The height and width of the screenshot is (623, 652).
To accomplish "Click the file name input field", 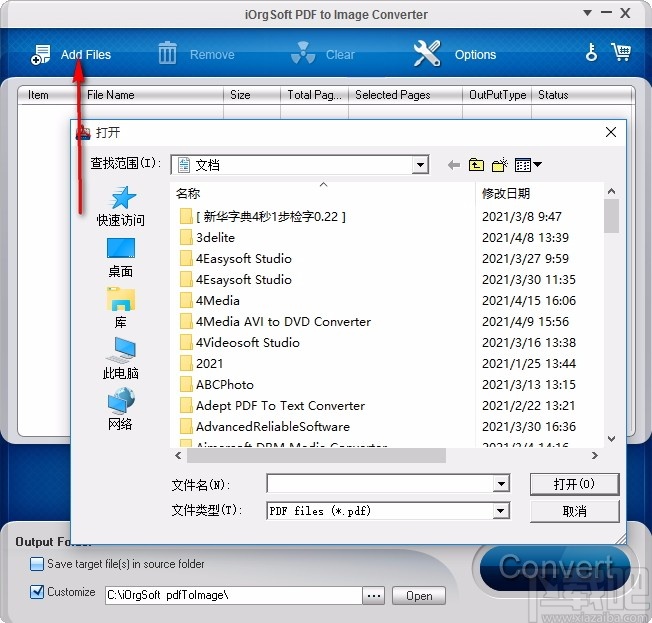I will pyautogui.click(x=380, y=484).
